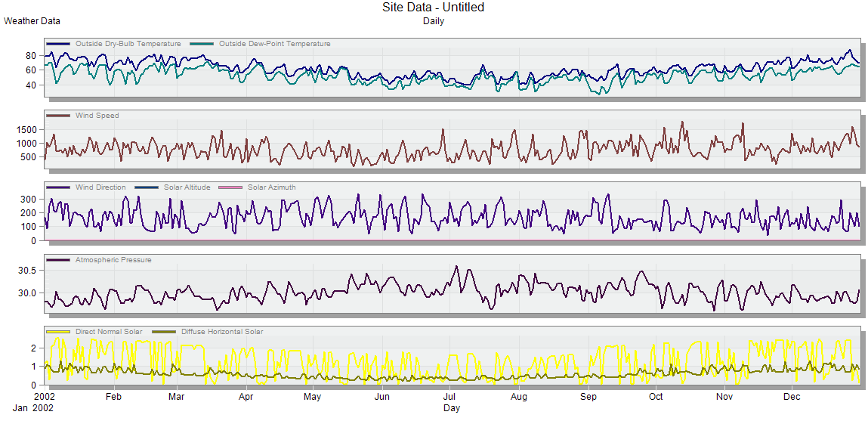Click the 'Dec' month axis label

coord(792,397)
